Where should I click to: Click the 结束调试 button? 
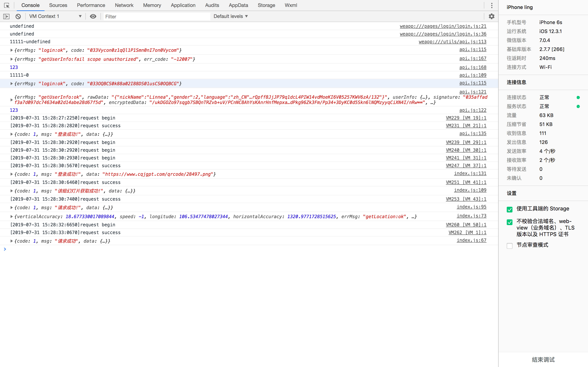(x=543, y=359)
